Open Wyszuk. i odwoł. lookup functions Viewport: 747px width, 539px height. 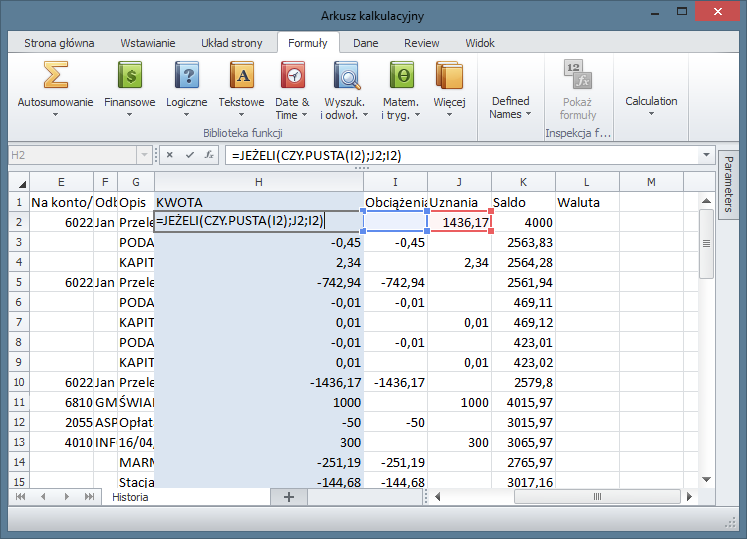(x=346, y=76)
